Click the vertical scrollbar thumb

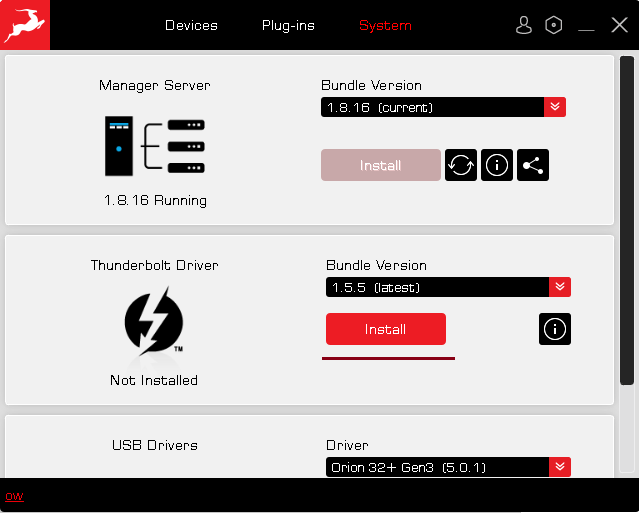[627, 220]
